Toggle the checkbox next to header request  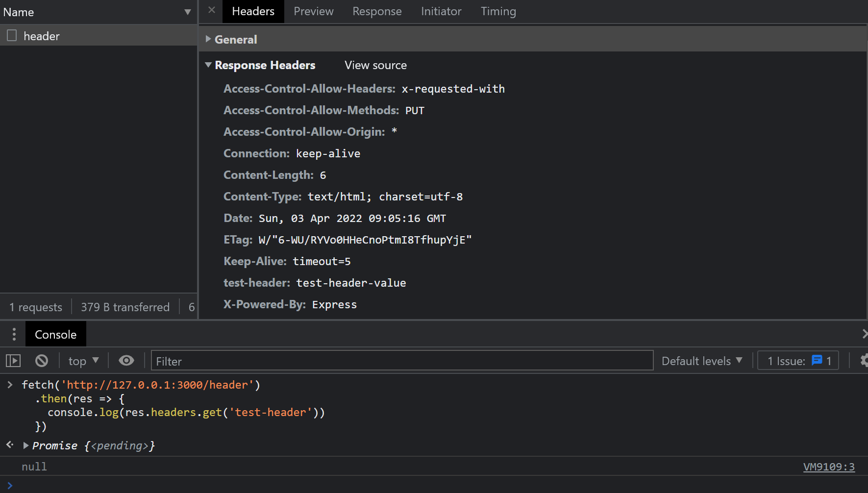[12, 35]
